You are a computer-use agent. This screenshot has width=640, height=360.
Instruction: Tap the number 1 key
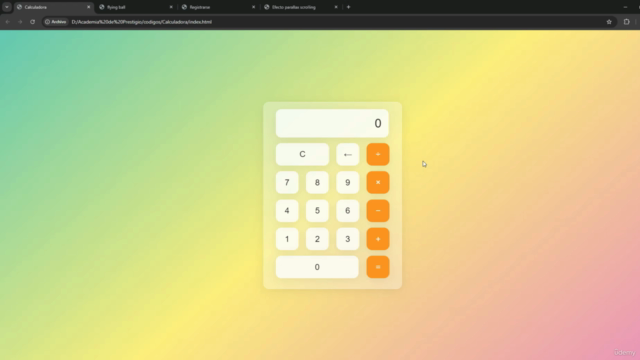pos(287,239)
